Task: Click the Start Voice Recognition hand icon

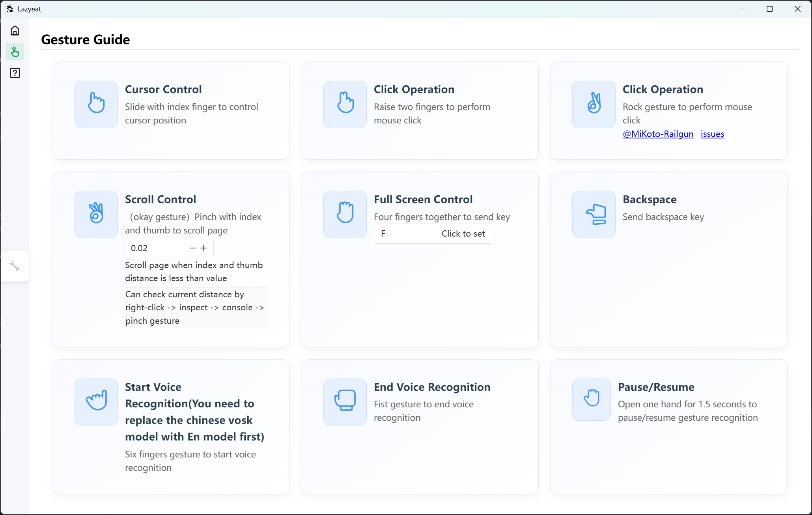Action: click(96, 402)
